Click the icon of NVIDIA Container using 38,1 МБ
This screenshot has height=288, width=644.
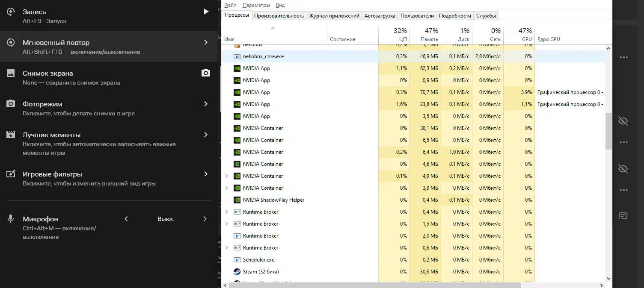click(x=237, y=128)
